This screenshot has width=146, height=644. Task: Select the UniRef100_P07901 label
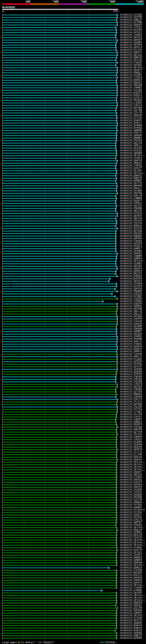coord(131,505)
